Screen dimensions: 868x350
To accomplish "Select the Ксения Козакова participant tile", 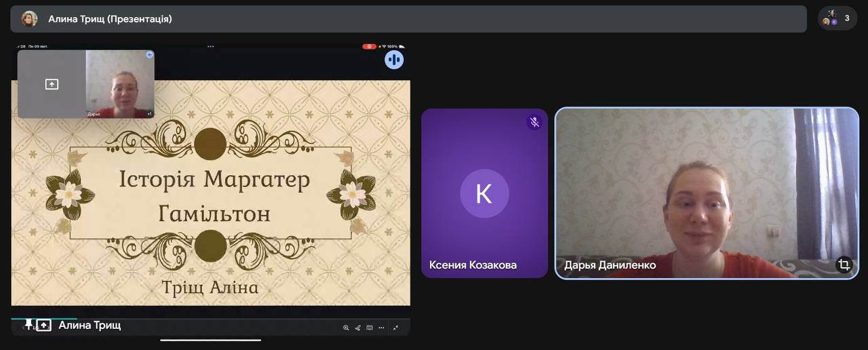I will click(x=484, y=193).
